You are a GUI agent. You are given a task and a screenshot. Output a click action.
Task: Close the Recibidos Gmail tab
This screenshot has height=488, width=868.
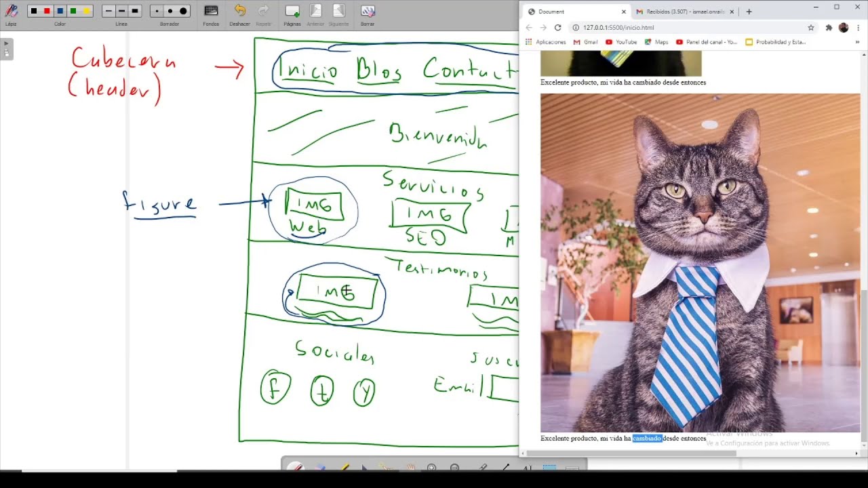coord(732,12)
